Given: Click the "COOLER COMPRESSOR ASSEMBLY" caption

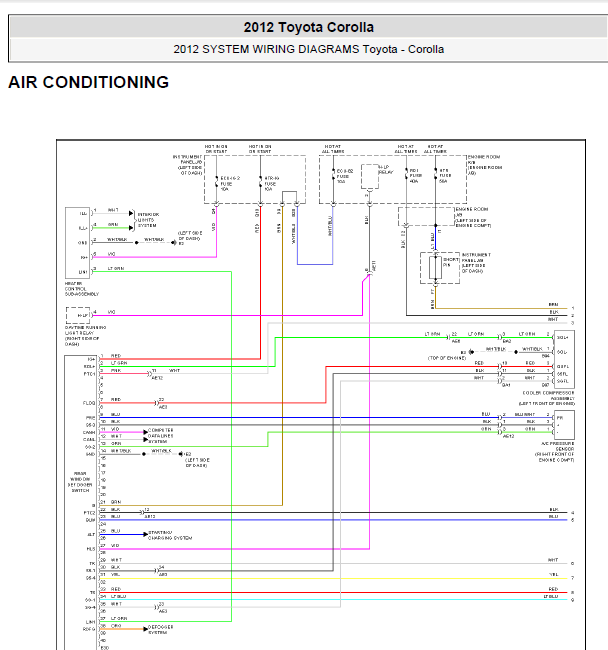Looking at the screenshot, I should pyautogui.click(x=547, y=398).
